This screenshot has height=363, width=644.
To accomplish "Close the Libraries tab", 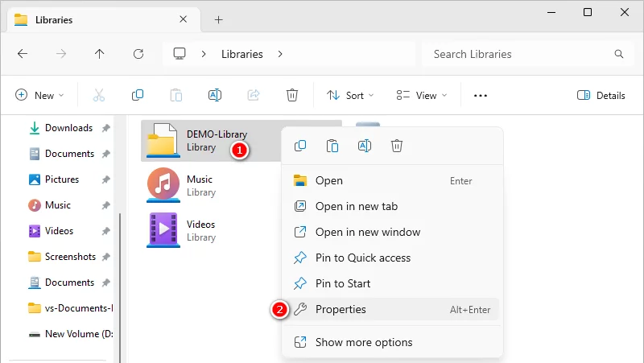I will pyautogui.click(x=184, y=19).
